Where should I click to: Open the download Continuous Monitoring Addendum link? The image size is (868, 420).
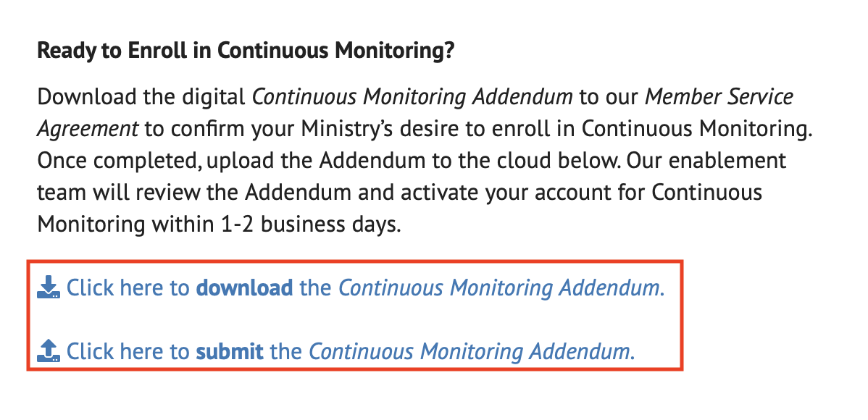pyautogui.click(x=364, y=288)
